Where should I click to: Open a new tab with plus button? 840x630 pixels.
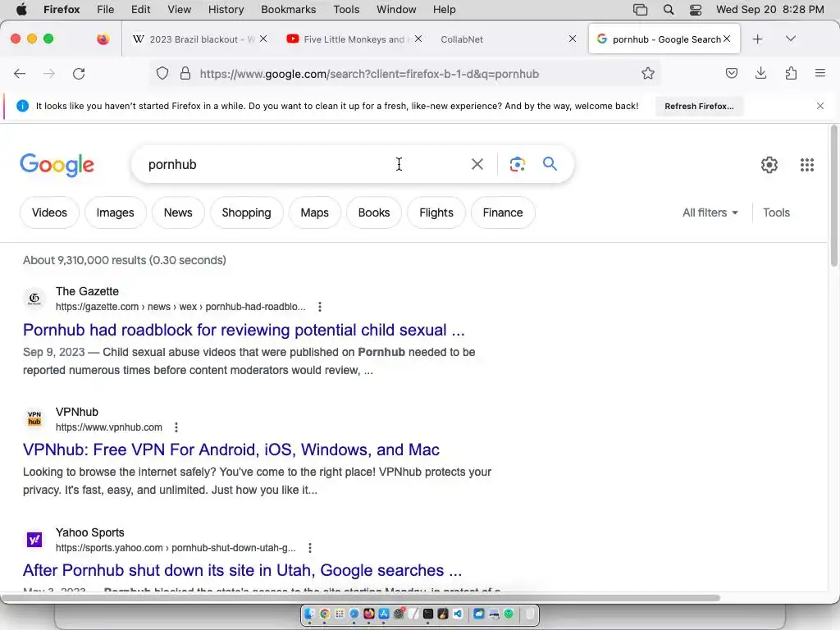click(757, 39)
